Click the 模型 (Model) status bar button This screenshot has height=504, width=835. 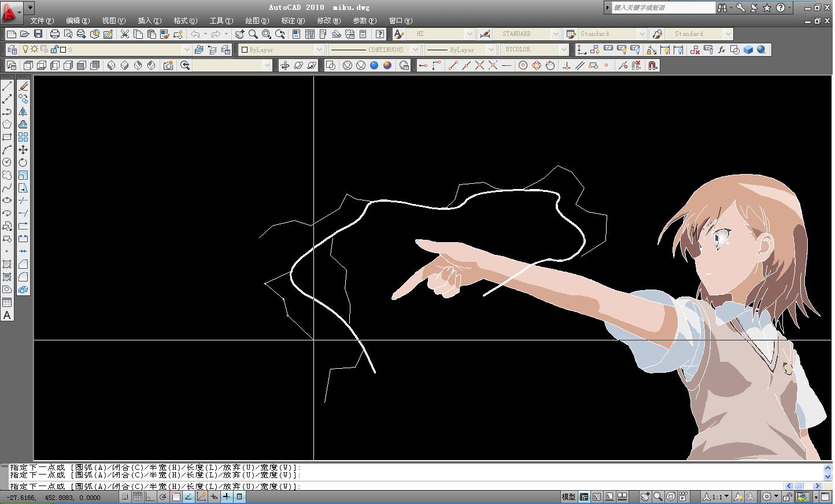568,496
